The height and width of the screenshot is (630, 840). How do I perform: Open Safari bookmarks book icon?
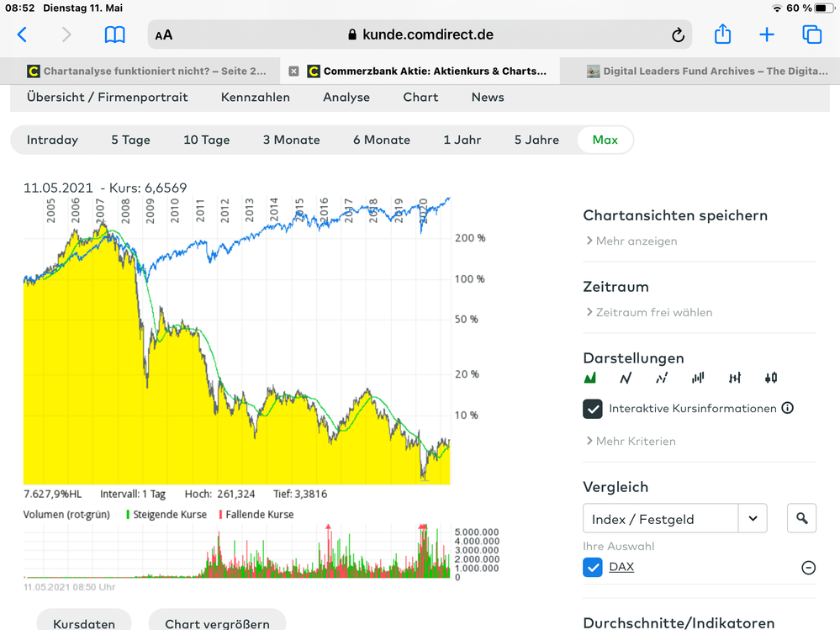pos(114,34)
